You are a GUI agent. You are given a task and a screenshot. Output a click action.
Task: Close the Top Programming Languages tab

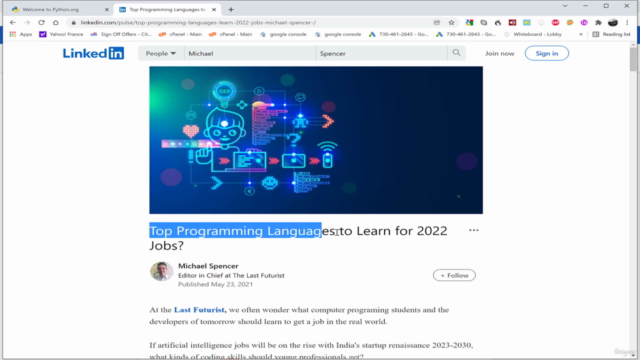click(x=214, y=9)
